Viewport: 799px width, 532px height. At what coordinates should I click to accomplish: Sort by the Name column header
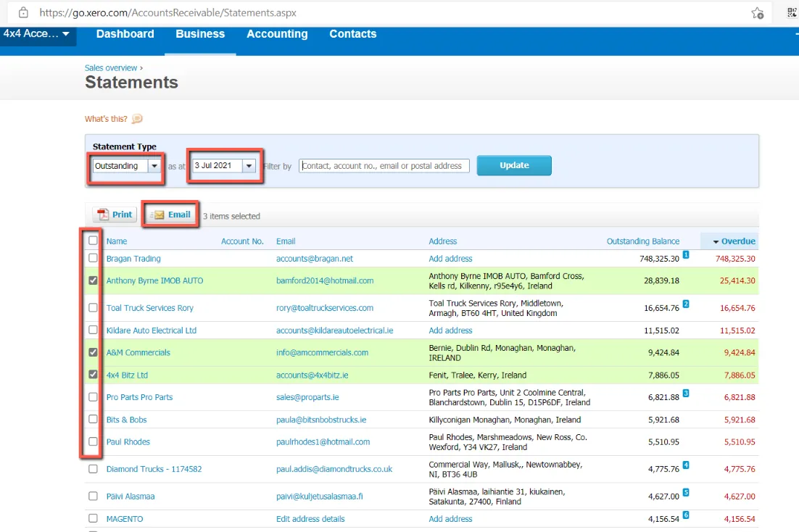point(117,241)
